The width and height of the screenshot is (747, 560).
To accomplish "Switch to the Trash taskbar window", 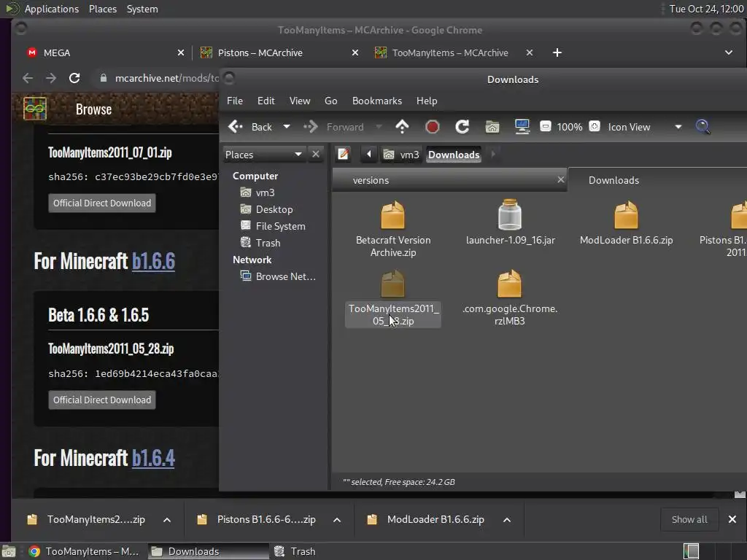I will pos(295,551).
